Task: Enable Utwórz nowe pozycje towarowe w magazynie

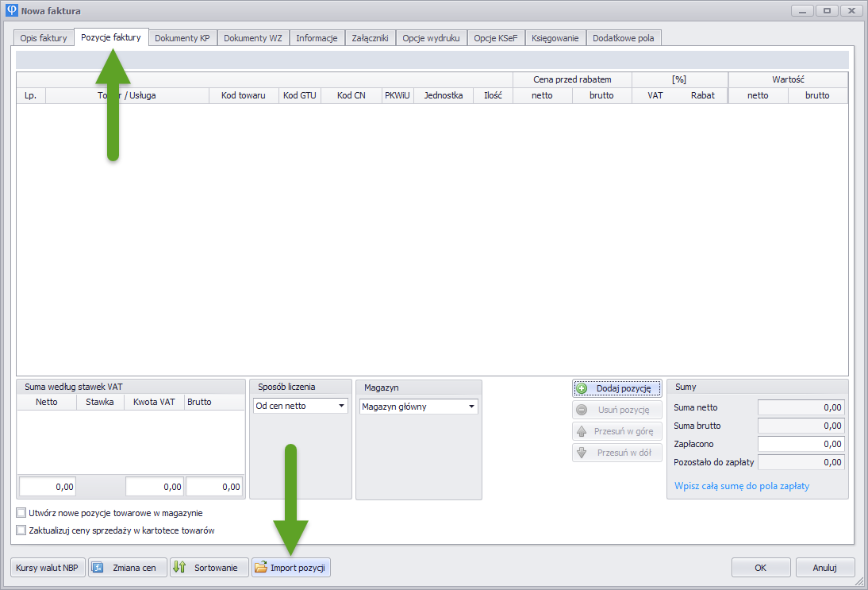Action: [x=21, y=513]
